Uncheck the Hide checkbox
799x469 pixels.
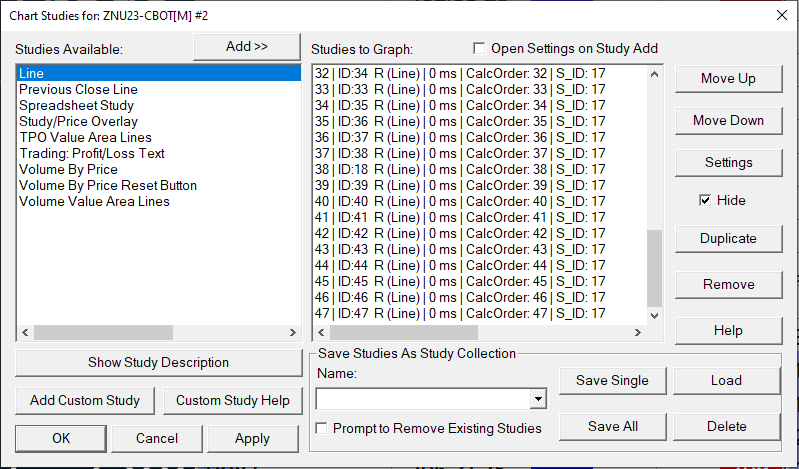(x=706, y=201)
